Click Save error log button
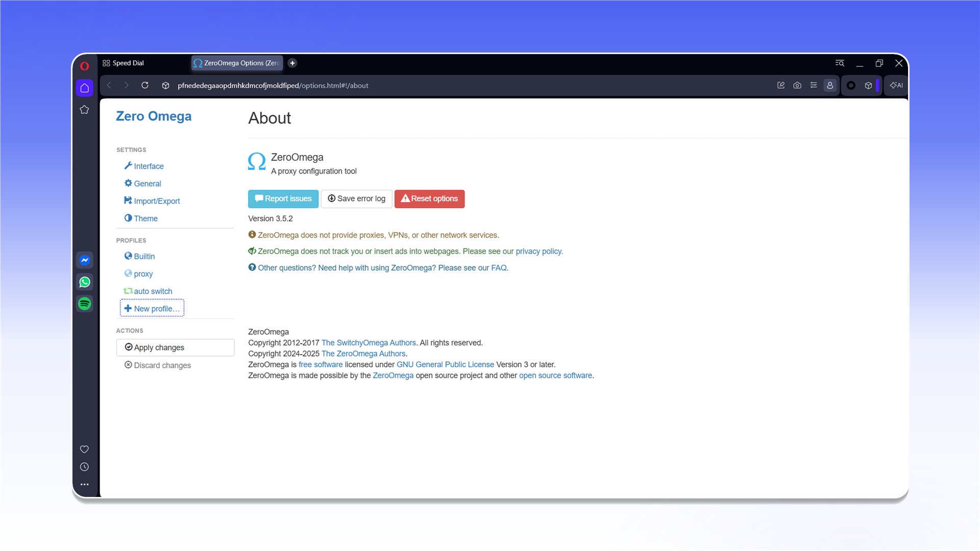Screen dimensions: 980x551 coord(356,199)
